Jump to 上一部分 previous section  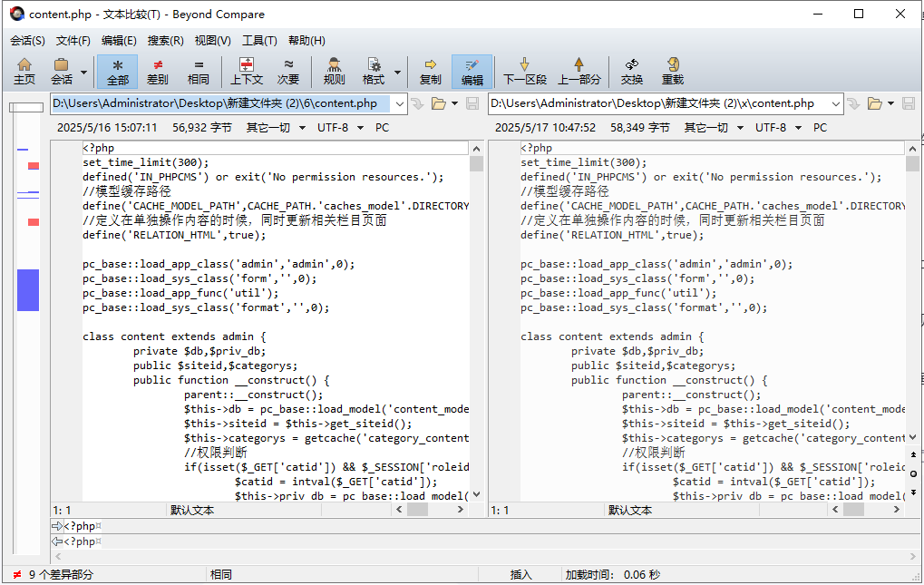[579, 72]
